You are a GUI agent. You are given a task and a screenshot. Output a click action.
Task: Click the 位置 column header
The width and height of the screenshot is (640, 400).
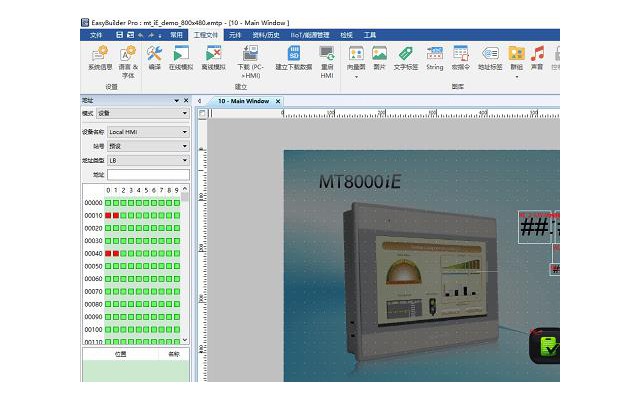pos(120,354)
